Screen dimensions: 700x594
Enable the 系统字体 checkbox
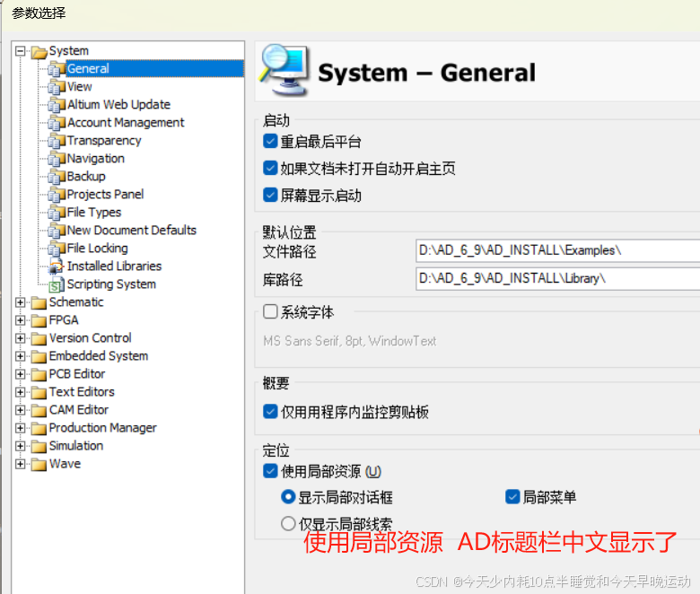[x=270, y=311]
